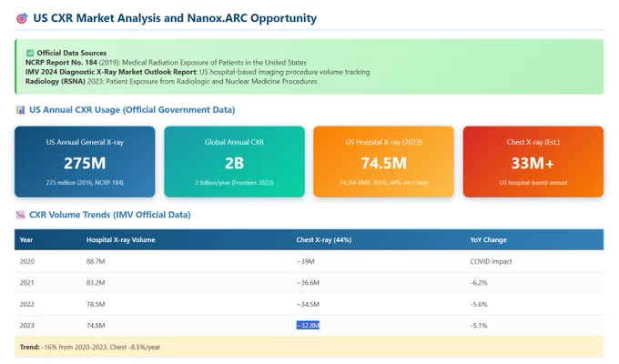Click the -5.1% YoY change cell
The image size is (619, 364).
[479, 325]
